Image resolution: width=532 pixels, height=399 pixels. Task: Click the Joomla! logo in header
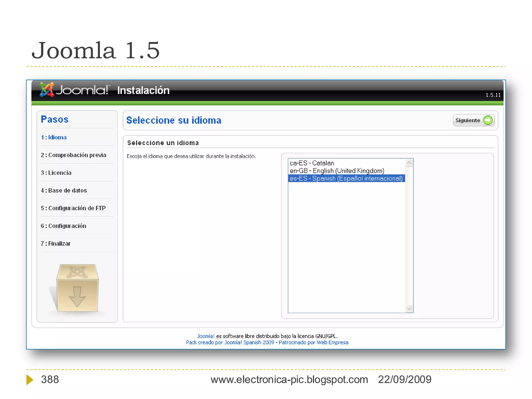[75, 90]
